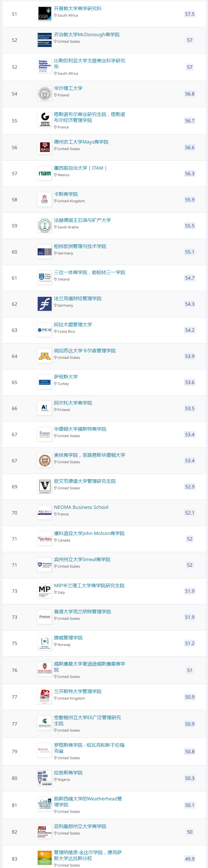Open 乔治敦大学McDonough商学院 link
The width and height of the screenshot is (208, 868).
click(x=87, y=35)
